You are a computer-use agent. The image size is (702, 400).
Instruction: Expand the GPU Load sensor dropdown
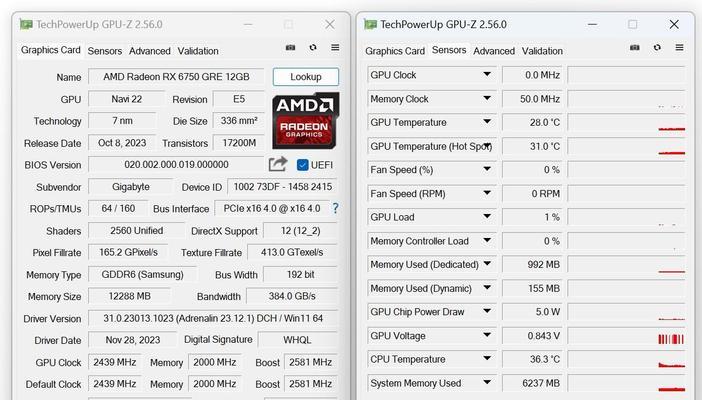click(487, 217)
